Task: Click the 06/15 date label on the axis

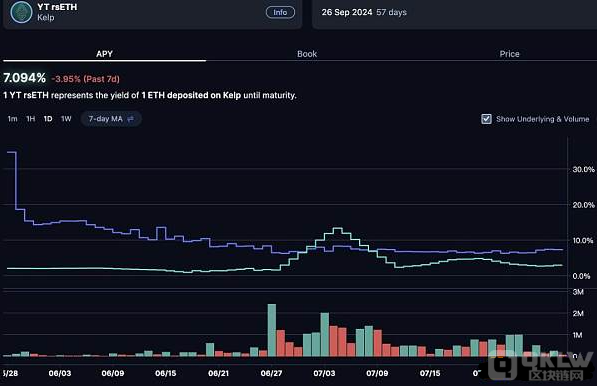Action: coord(166,373)
